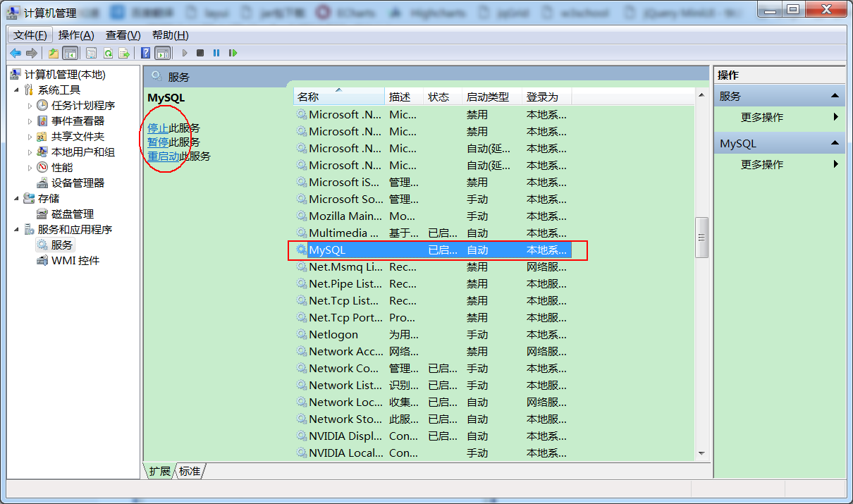Viewport: 853px width, 504px height.
Task: Open the 操作(A) menu
Action: pyautogui.click(x=76, y=35)
